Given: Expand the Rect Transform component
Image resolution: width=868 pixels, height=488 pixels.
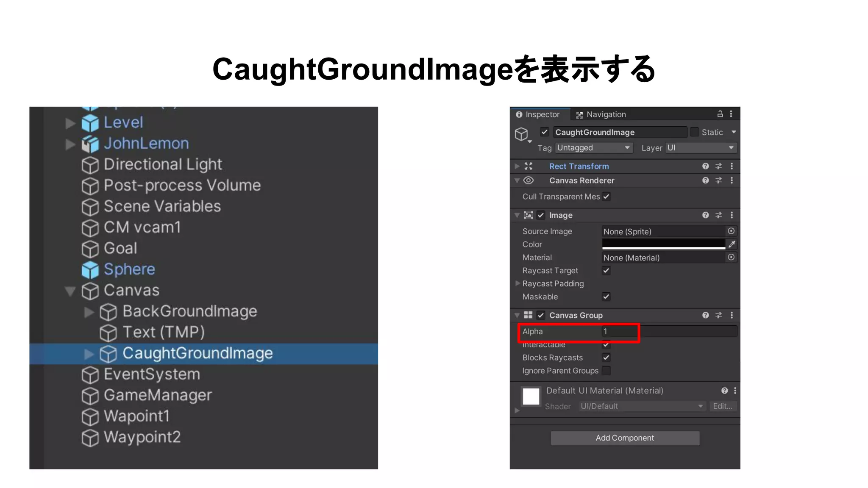Looking at the screenshot, I should [517, 166].
